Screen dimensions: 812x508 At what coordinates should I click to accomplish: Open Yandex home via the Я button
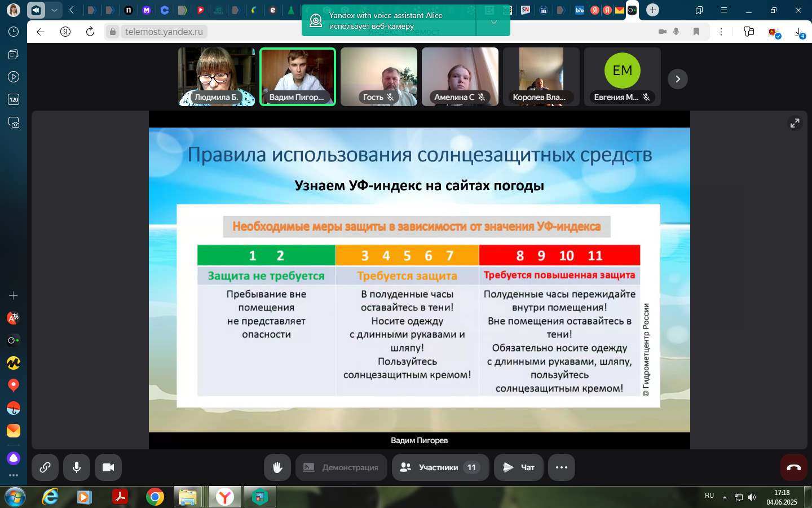(x=65, y=32)
